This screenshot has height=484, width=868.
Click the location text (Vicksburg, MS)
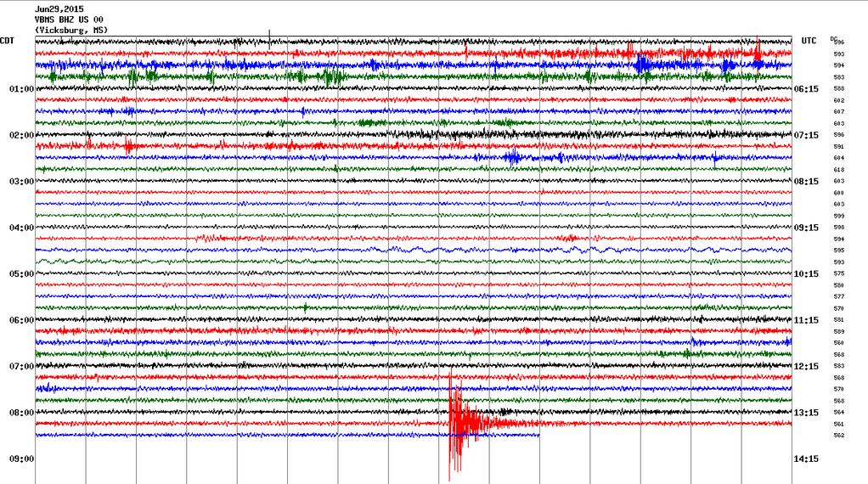70,30
